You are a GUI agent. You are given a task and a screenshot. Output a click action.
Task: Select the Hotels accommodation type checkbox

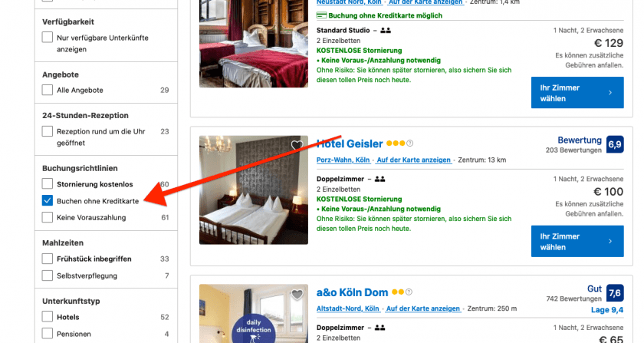coord(48,317)
